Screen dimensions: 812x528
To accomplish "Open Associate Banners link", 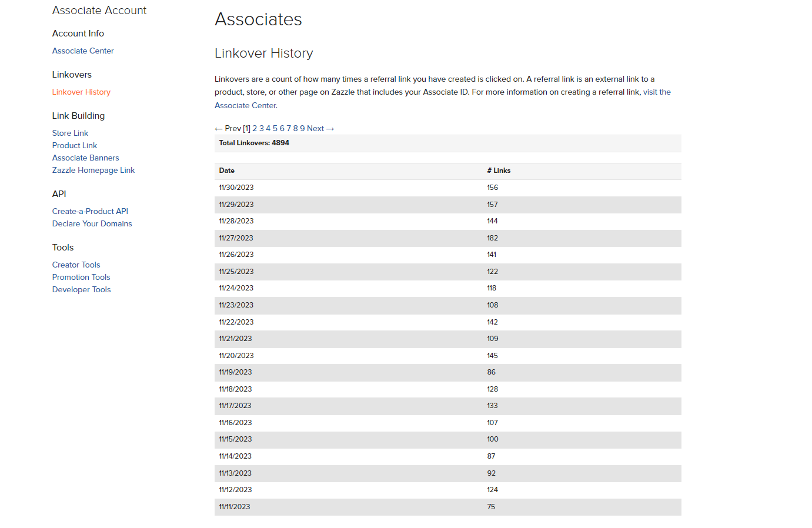I will click(x=85, y=158).
